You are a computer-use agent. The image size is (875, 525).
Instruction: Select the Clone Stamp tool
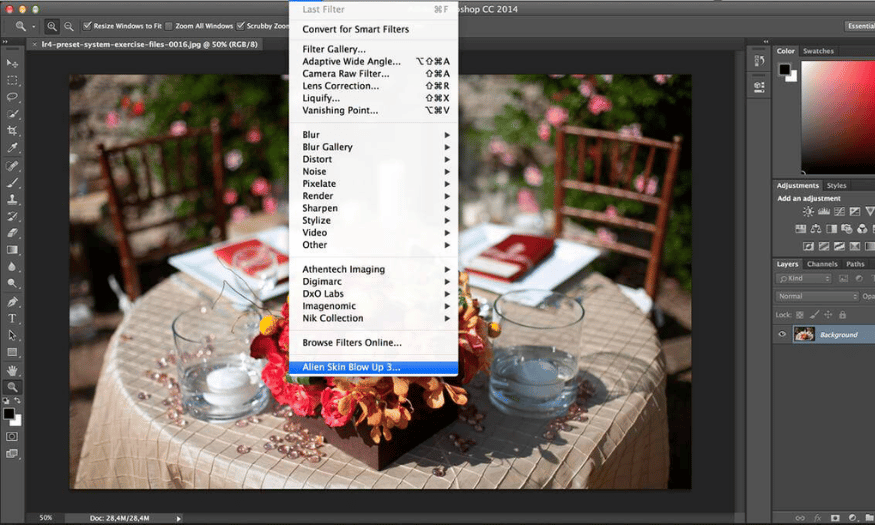(x=12, y=199)
